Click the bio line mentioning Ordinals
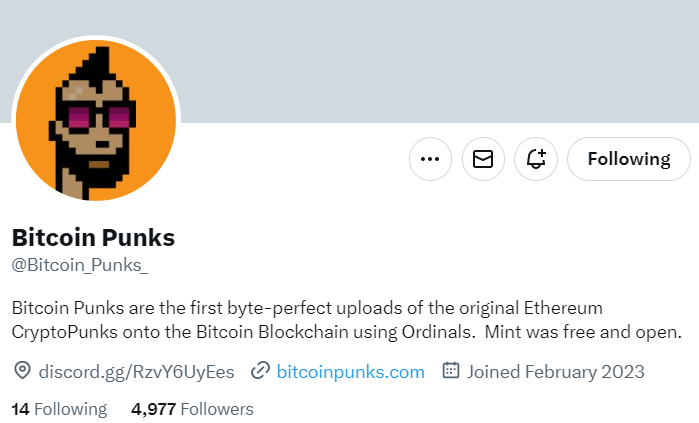The image size is (699, 423). click(x=347, y=332)
